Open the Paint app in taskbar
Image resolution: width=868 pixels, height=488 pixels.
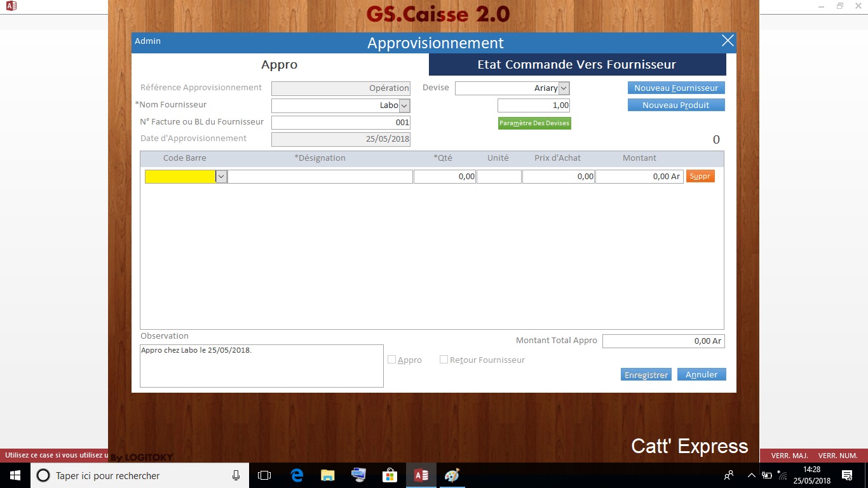(x=451, y=475)
